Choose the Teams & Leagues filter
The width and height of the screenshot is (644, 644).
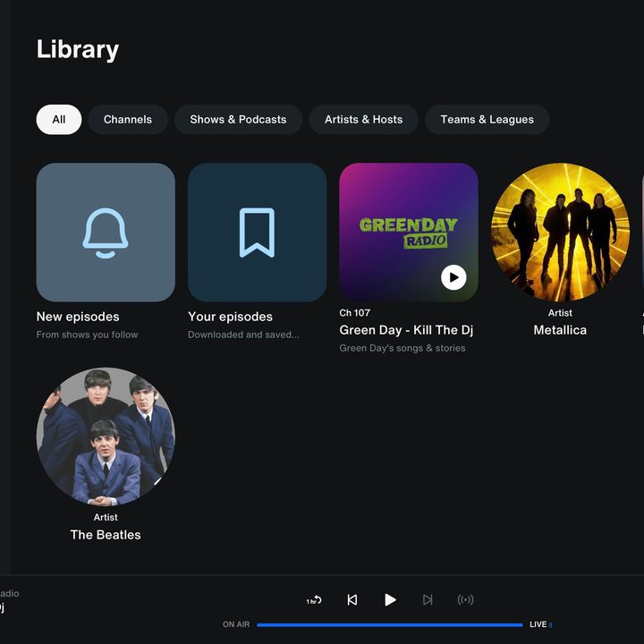(x=487, y=120)
